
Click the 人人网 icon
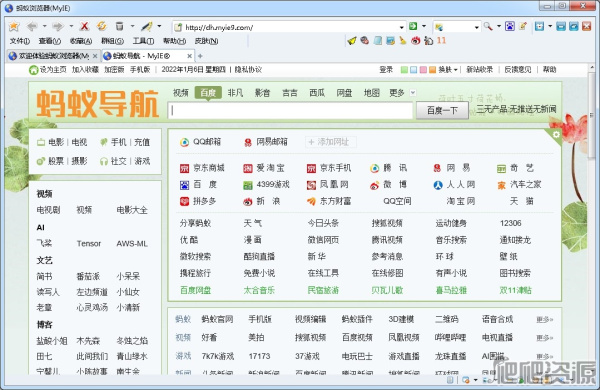click(x=438, y=185)
